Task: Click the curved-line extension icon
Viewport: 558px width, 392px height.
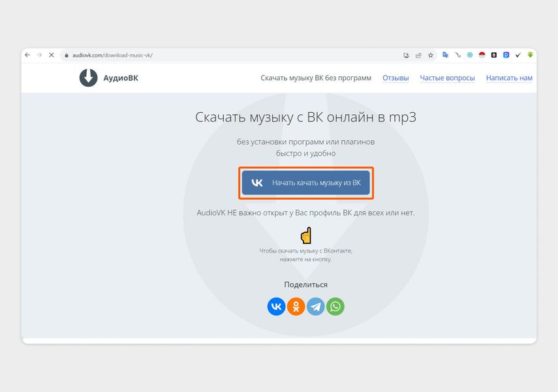Action: (x=457, y=55)
